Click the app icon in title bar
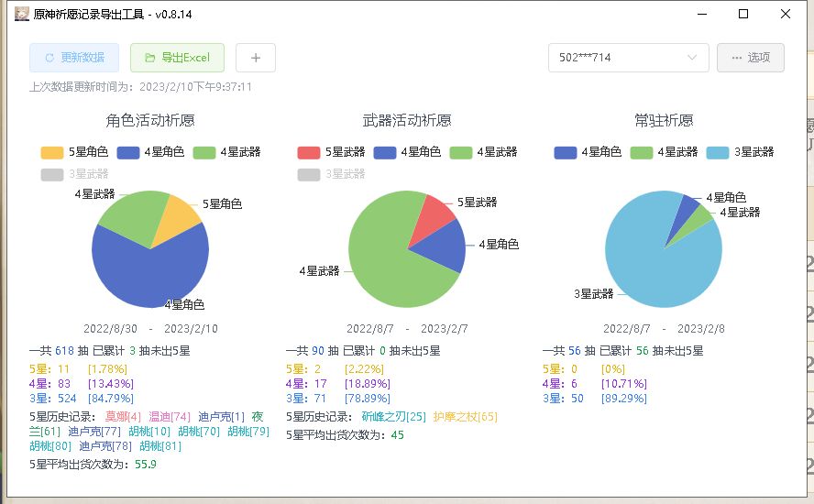This screenshot has height=504, width=814. [21, 14]
